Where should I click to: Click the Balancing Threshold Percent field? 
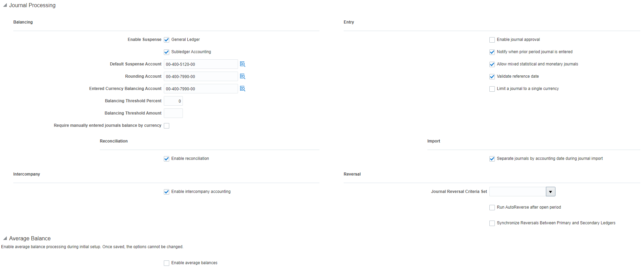coord(173,101)
